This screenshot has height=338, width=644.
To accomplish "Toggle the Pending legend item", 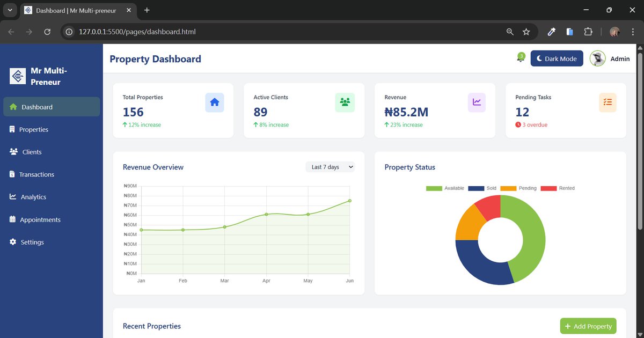I will point(518,188).
